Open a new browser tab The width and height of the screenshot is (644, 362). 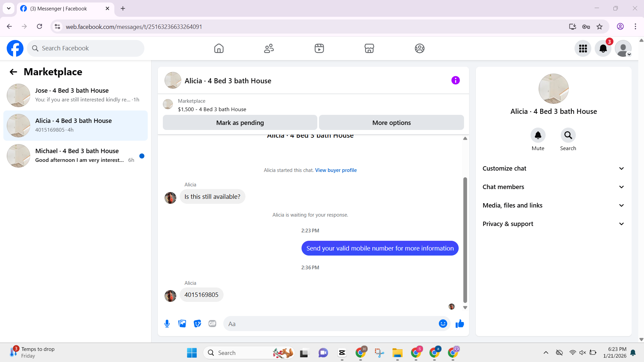123,8
